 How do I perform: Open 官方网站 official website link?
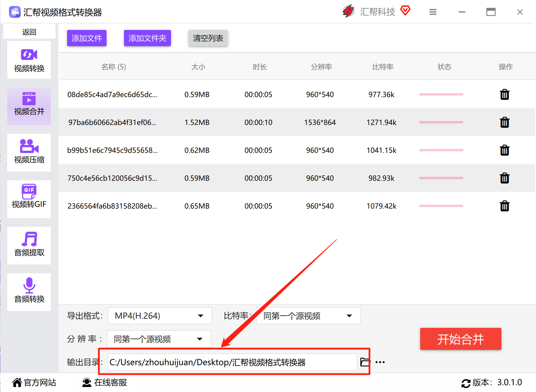pyautogui.click(x=34, y=382)
